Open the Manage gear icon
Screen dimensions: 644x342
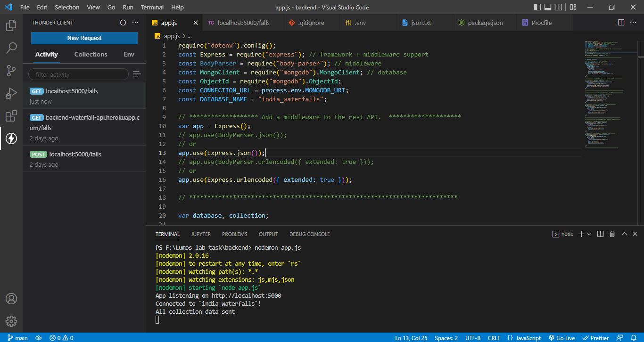11,321
